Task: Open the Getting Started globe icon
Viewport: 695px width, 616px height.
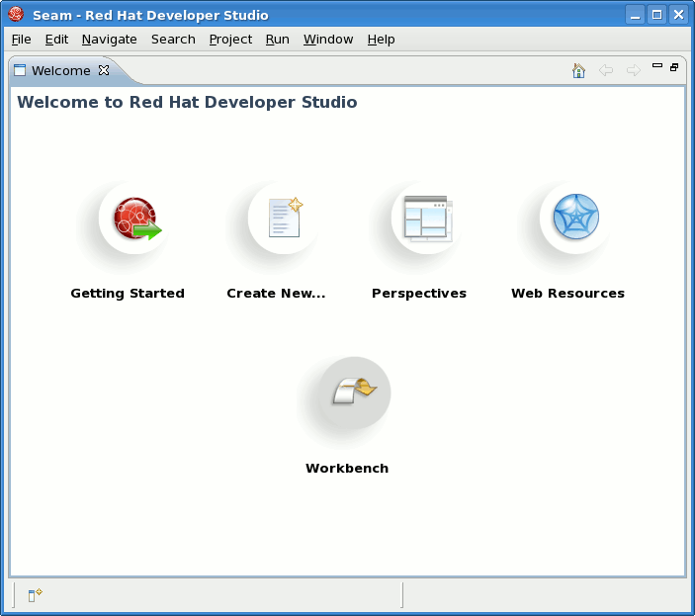Action: pos(137,219)
